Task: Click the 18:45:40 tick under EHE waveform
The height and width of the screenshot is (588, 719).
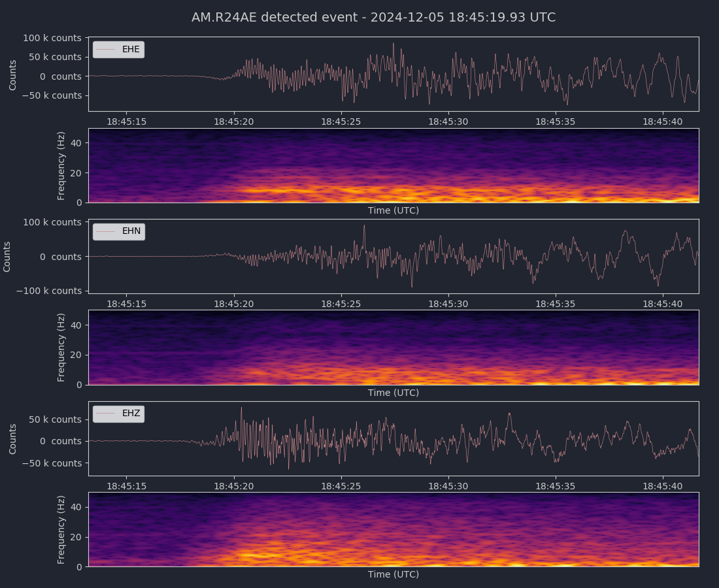Action: [x=663, y=122]
